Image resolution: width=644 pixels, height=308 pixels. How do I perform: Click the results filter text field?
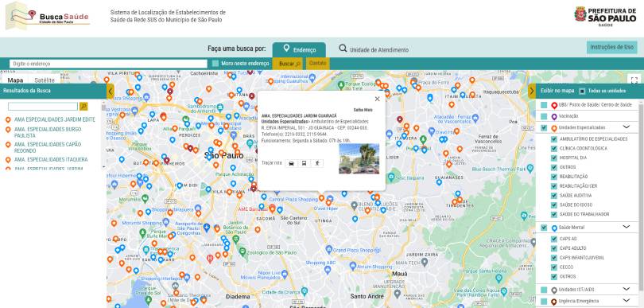tap(43, 107)
